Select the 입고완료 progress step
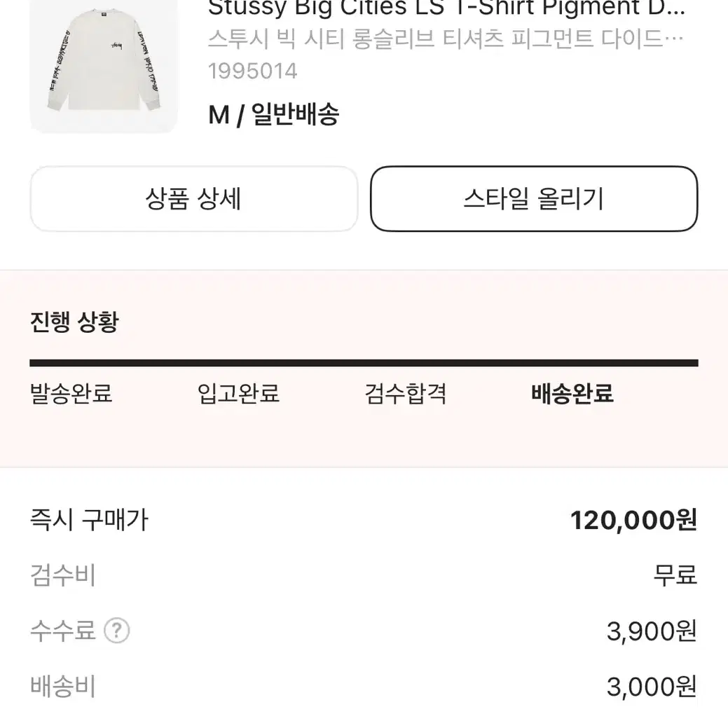This screenshot has height=728, width=728. (x=239, y=394)
